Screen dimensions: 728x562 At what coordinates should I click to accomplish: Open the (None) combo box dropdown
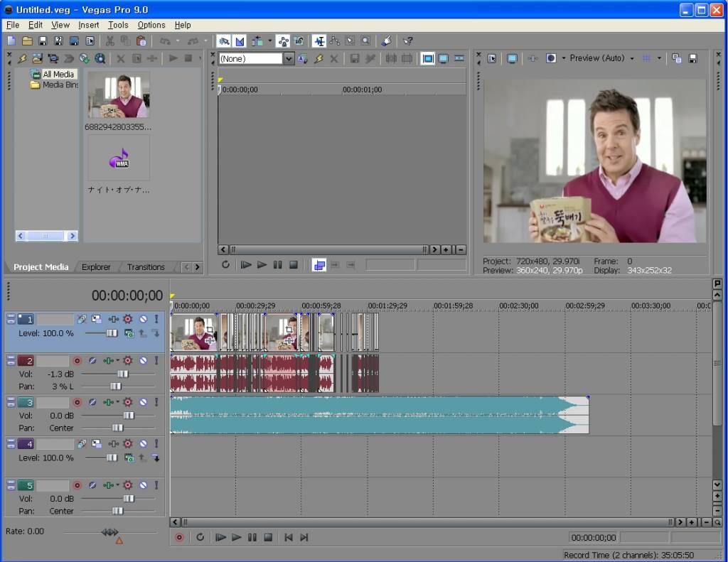point(289,58)
